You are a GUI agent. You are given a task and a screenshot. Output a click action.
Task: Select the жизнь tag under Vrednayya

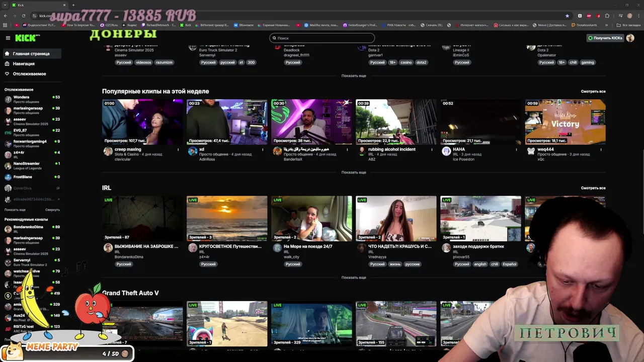[x=395, y=264]
